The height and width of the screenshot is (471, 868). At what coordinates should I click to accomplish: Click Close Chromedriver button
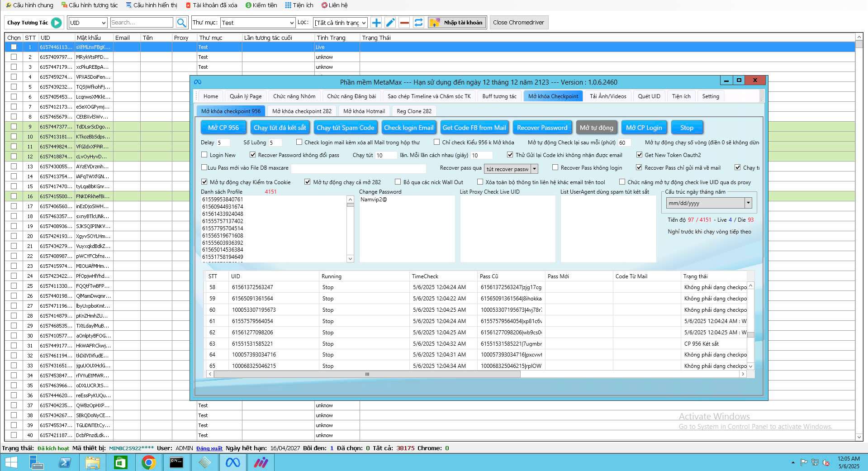pyautogui.click(x=519, y=23)
